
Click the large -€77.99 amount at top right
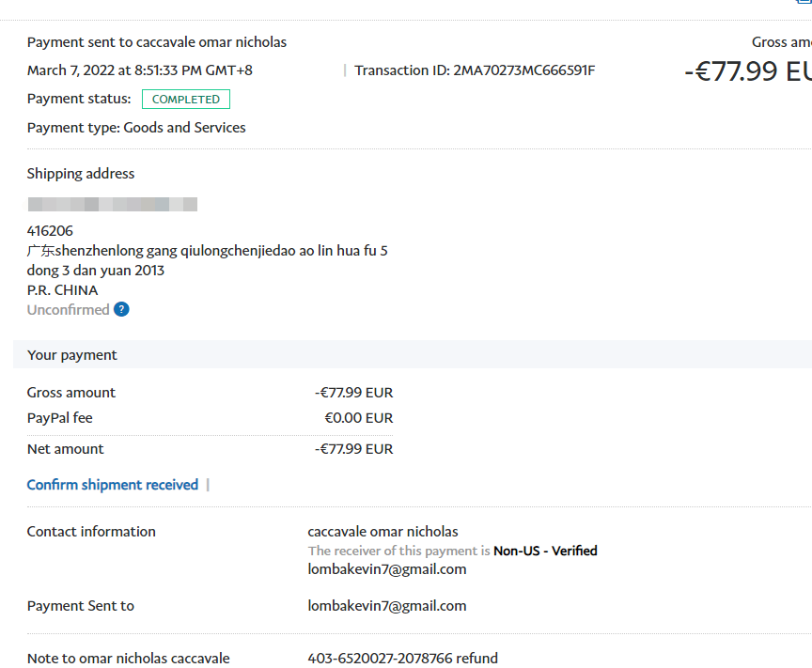747,71
